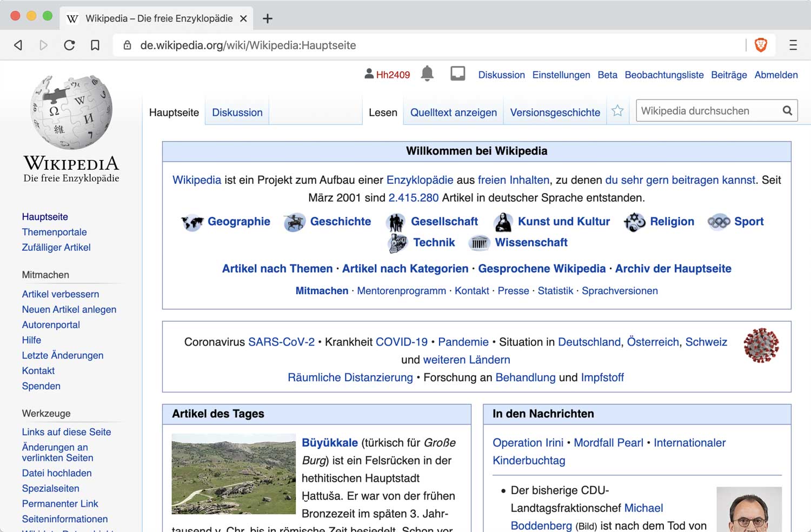The width and height of the screenshot is (811, 532).
Task: Open Links auf diese Seite
Action: (x=67, y=432)
